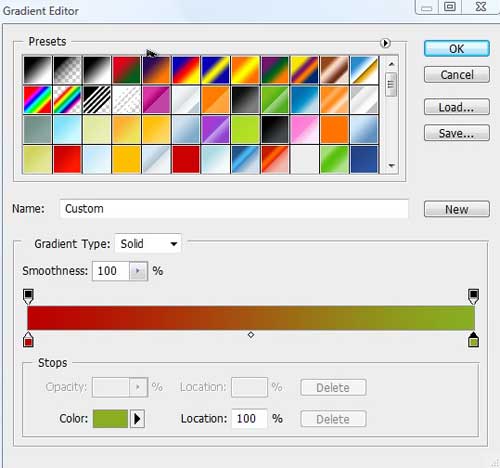500x468 pixels.
Task: Open the Load... gradients dialog
Action: (457, 107)
